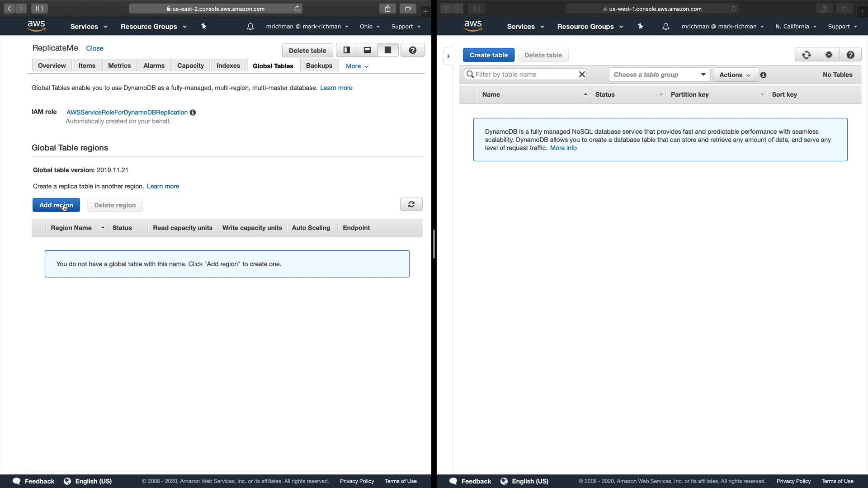868x488 pixels.
Task: Open the settings gear in tables list
Action: pyautogui.click(x=829, y=55)
